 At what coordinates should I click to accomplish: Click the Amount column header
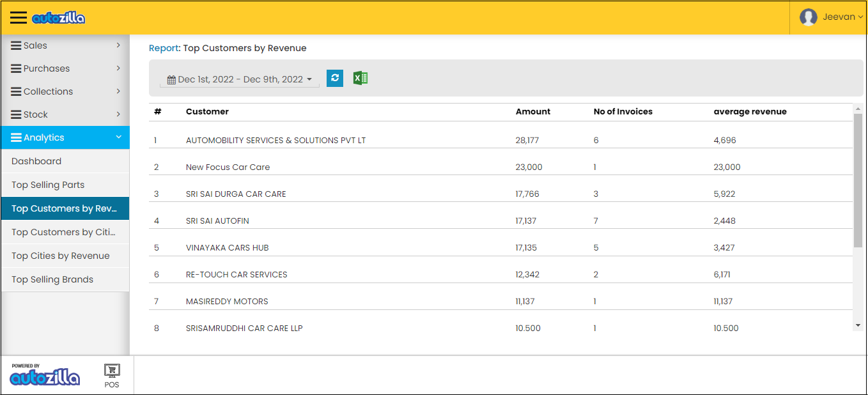tap(533, 111)
